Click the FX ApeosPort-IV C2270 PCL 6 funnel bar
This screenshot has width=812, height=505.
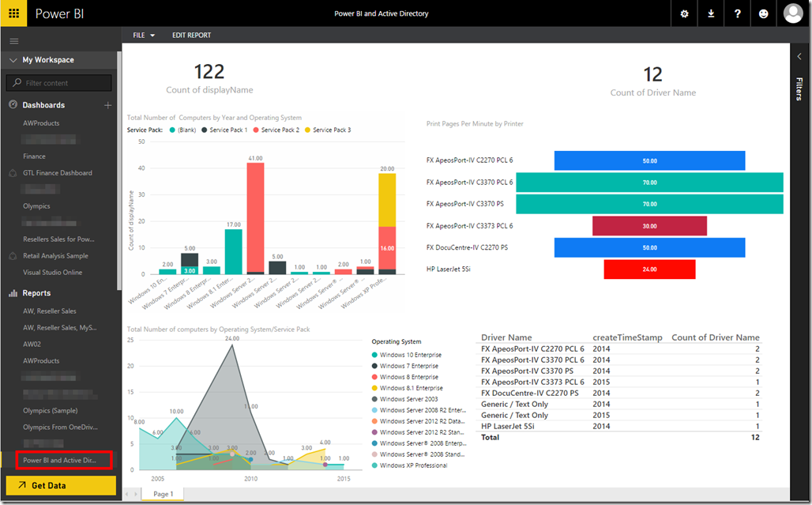tap(649, 160)
